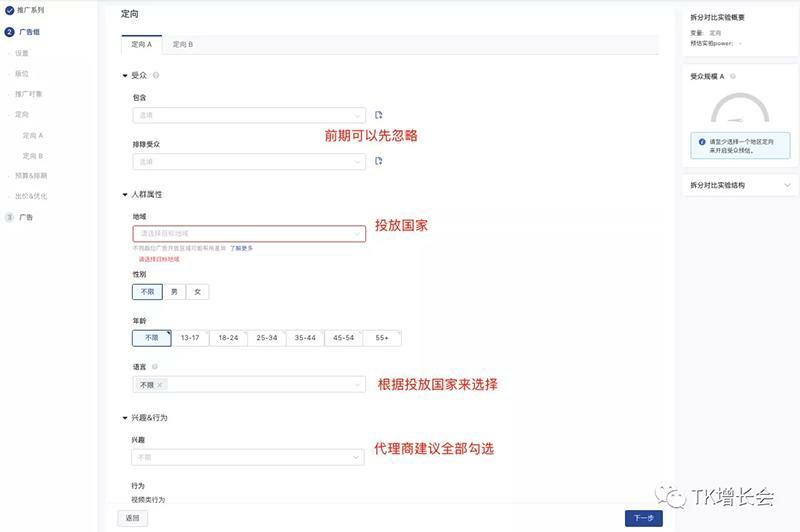Image resolution: width=800 pixels, height=532 pixels.
Task: Select the 18-24 age group
Action: coord(228,338)
